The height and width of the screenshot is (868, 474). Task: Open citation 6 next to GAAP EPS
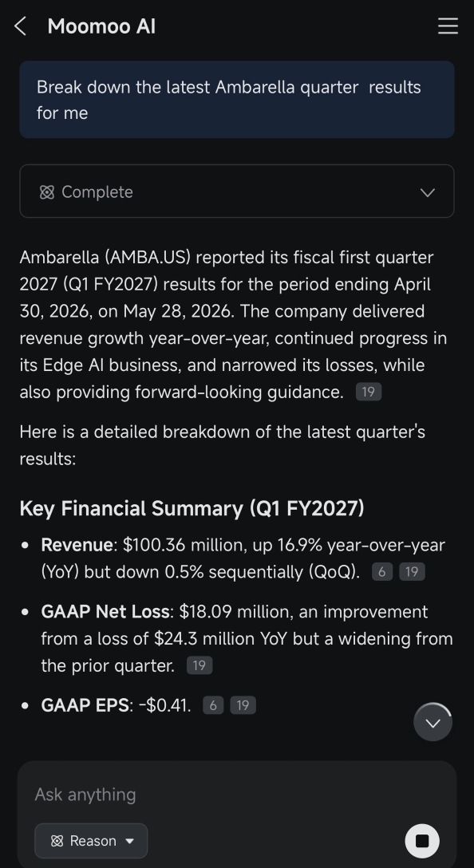pos(213,705)
